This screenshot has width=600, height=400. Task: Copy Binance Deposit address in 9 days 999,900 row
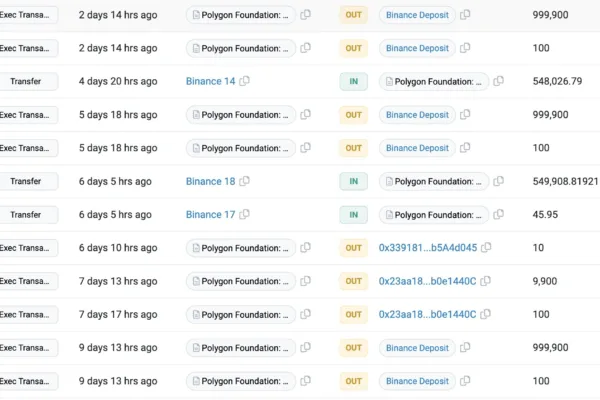[x=465, y=348]
